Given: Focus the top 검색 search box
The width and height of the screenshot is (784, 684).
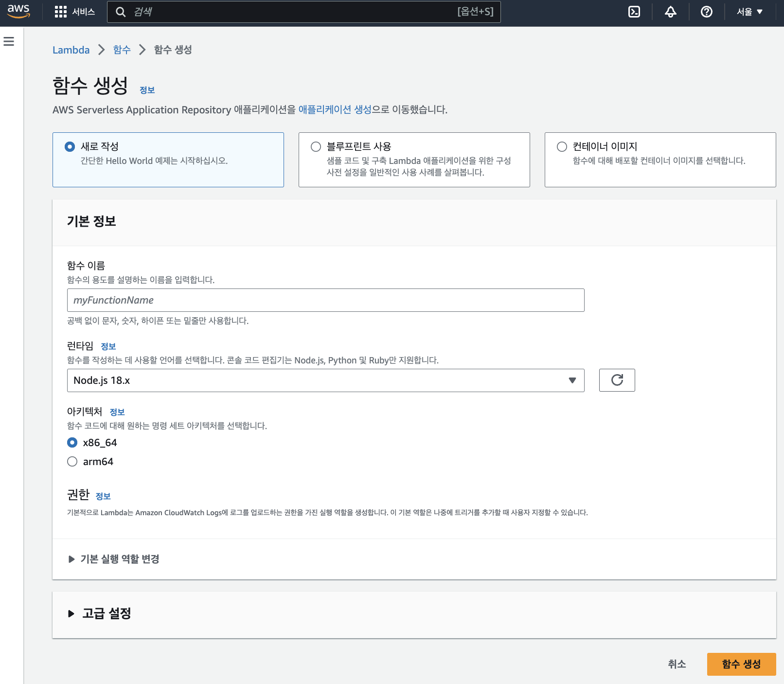Looking at the screenshot, I should click(304, 12).
